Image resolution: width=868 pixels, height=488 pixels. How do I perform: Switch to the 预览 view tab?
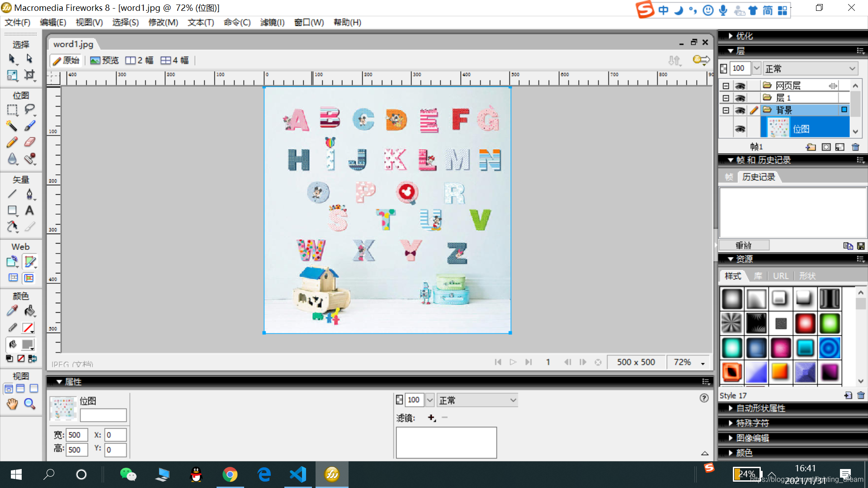point(104,61)
